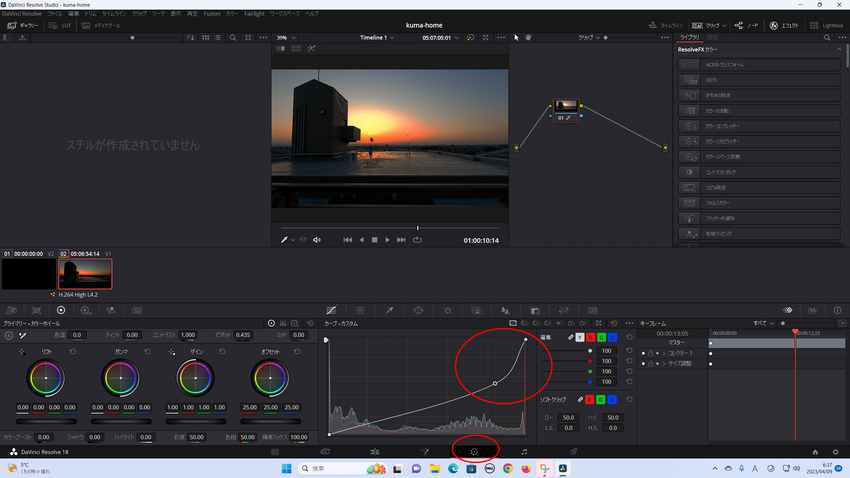
Task: Reset the ガンマ (Gamma) wheel
Action: (x=147, y=352)
